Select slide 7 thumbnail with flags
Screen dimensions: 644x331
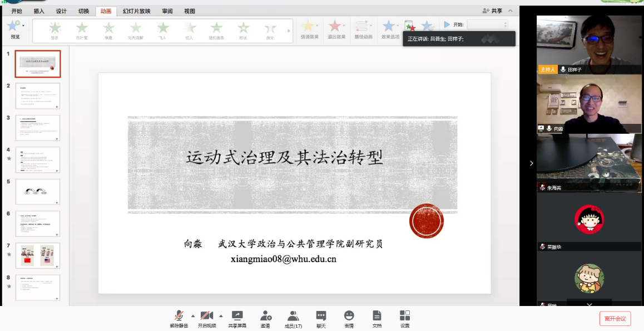point(38,256)
